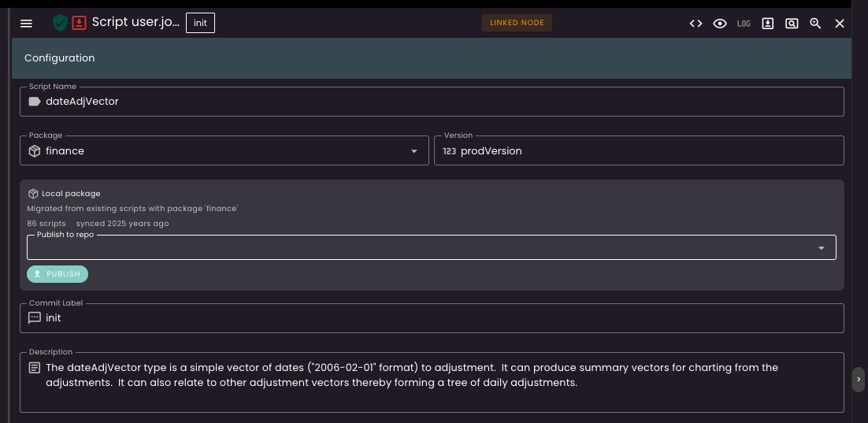
Task: Click the red download script icon
Action: tap(79, 23)
